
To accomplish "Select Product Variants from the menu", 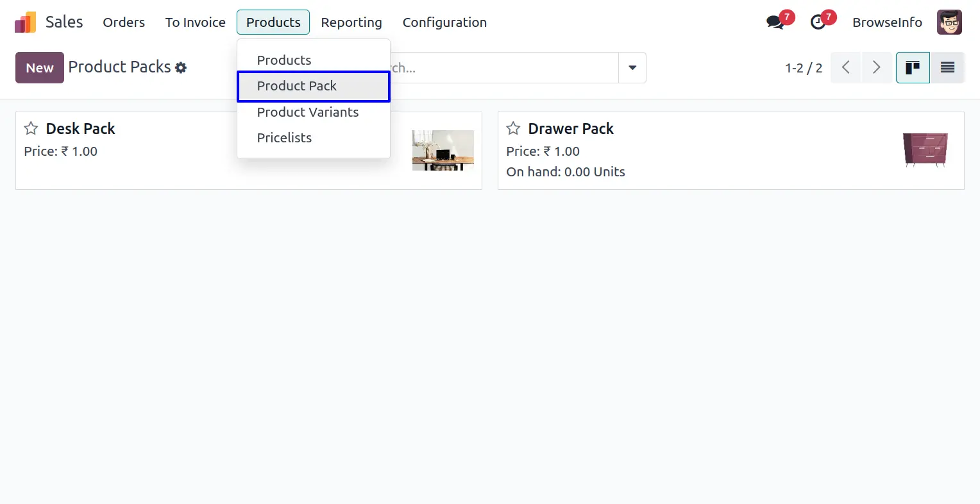I will (308, 112).
